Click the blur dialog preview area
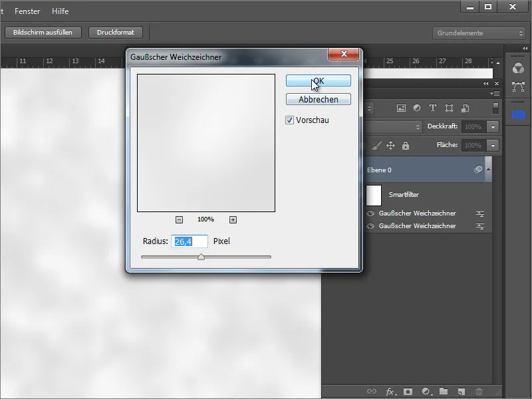The height and width of the screenshot is (399, 532). [x=206, y=143]
